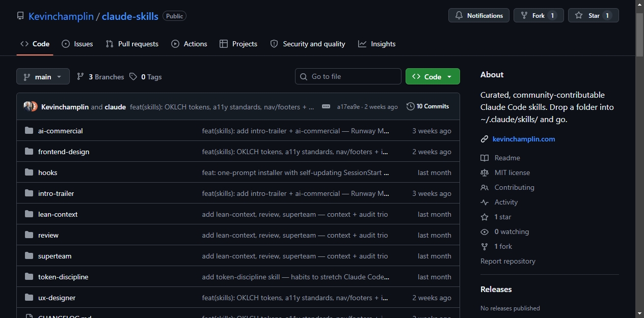
Task: View the 3 Branches link
Action: 100,77
